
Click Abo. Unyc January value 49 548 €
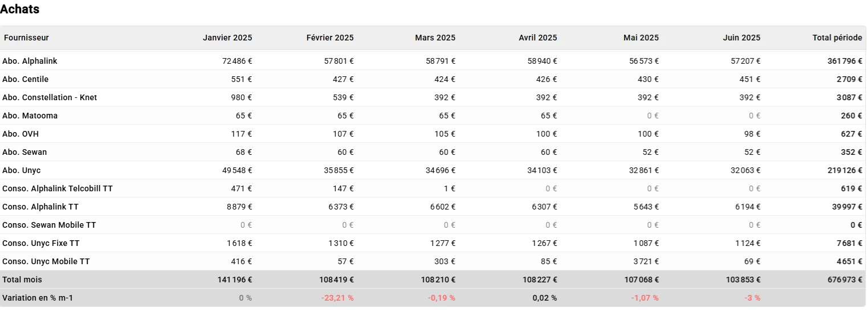click(237, 170)
